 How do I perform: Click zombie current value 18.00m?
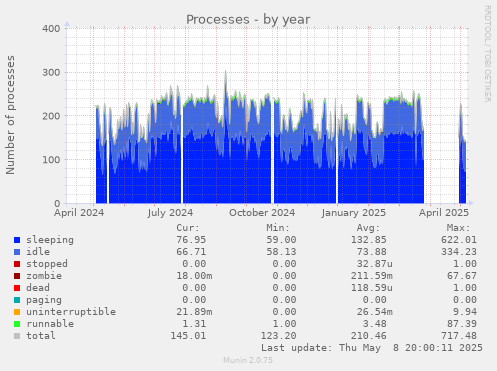coord(194,276)
